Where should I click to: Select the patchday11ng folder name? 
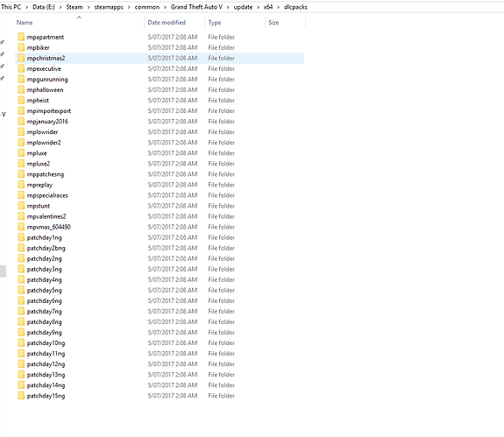click(46, 354)
